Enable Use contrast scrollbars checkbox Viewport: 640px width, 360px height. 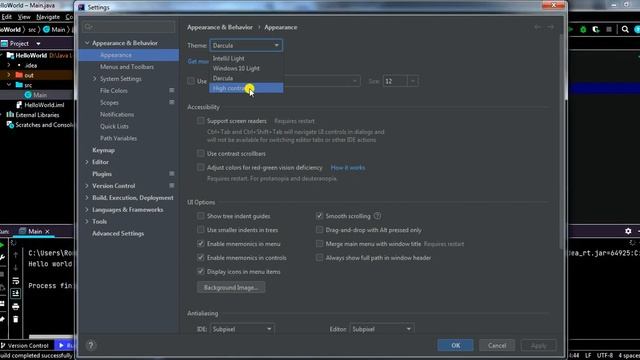coord(200,153)
